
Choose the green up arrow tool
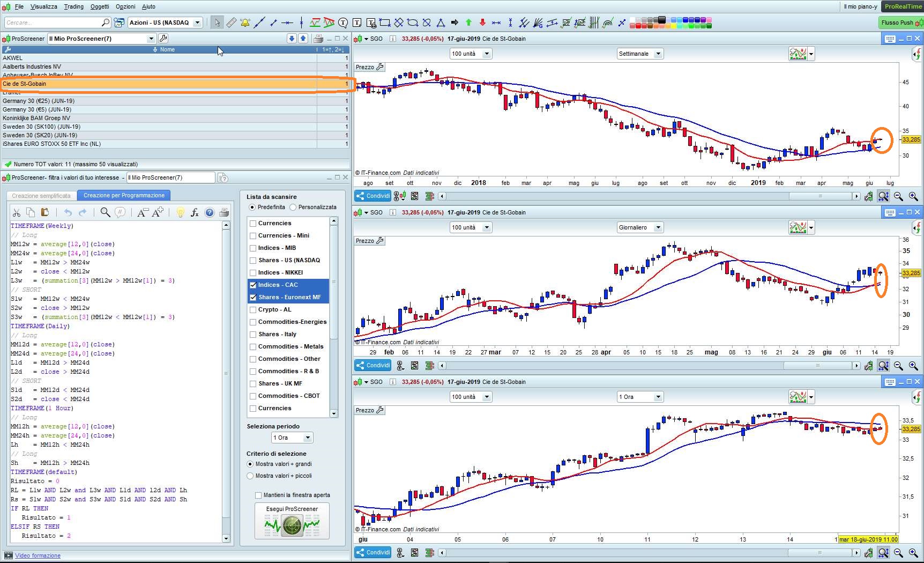click(468, 23)
